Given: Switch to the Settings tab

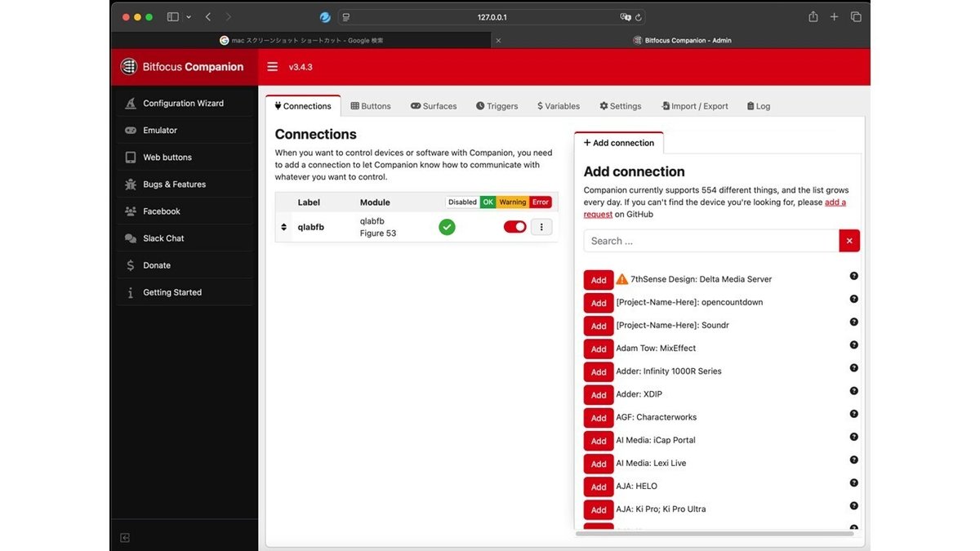Looking at the screenshot, I should (x=621, y=106).
